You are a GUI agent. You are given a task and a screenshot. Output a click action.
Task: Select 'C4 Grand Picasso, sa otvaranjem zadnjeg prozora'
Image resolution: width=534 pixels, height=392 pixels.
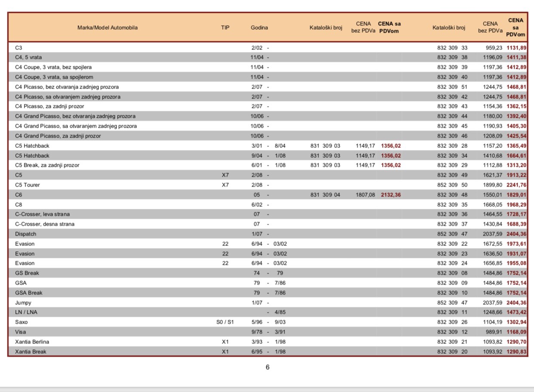pyautogui.click(x=76, y=126)
